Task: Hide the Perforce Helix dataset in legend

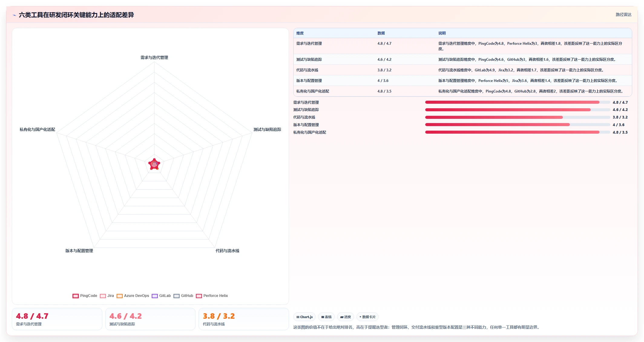Action: [x=212, y=296]
